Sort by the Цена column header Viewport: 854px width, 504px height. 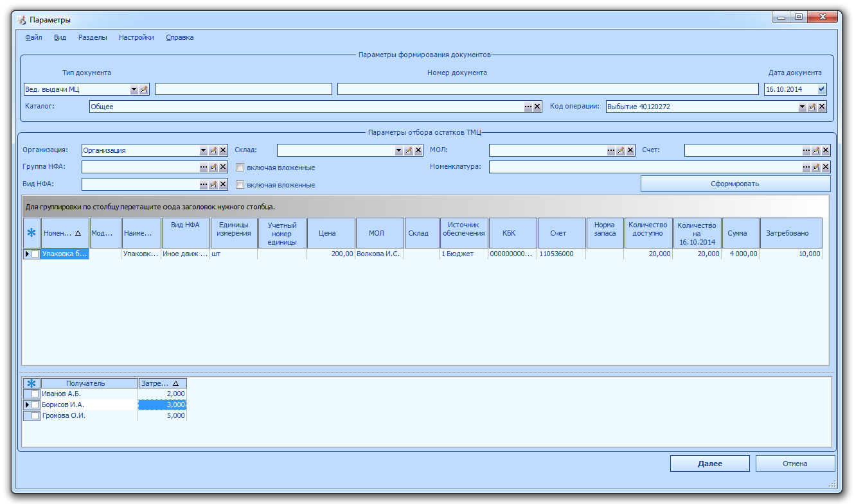click(x=332, y=234)
